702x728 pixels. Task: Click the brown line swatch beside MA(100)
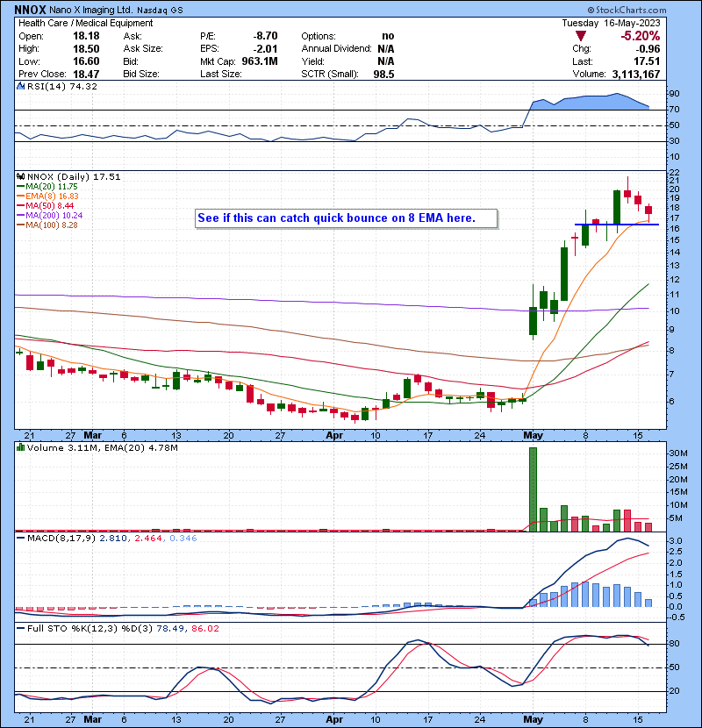(21, 225)
